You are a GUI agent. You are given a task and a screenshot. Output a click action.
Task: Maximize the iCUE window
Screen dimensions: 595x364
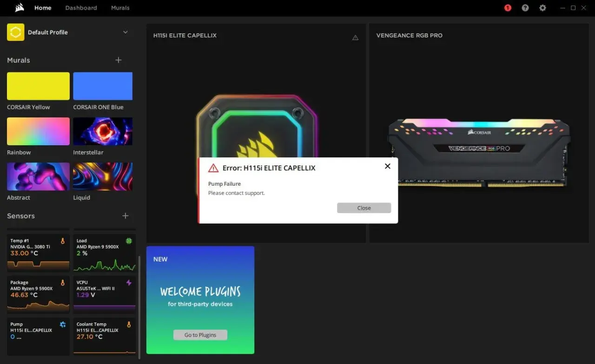click(x=573, y=8)
